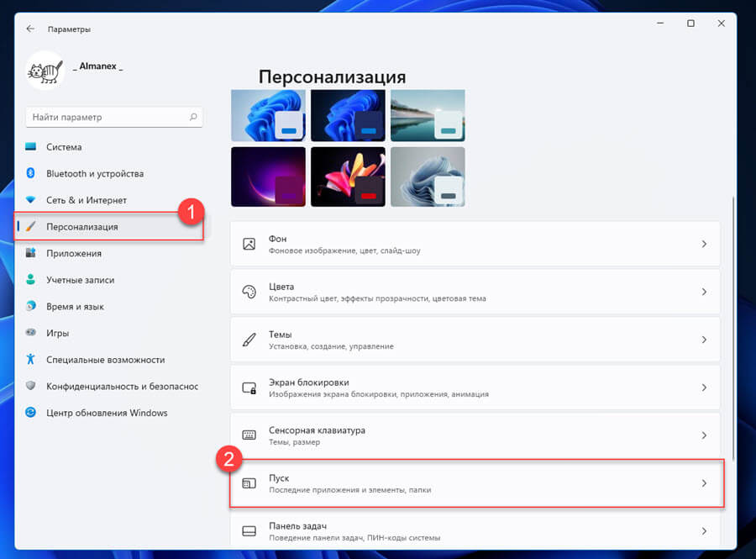Click the Темы brush icon
The height and width of the screenshot is (559, 756).
[249, 340]
